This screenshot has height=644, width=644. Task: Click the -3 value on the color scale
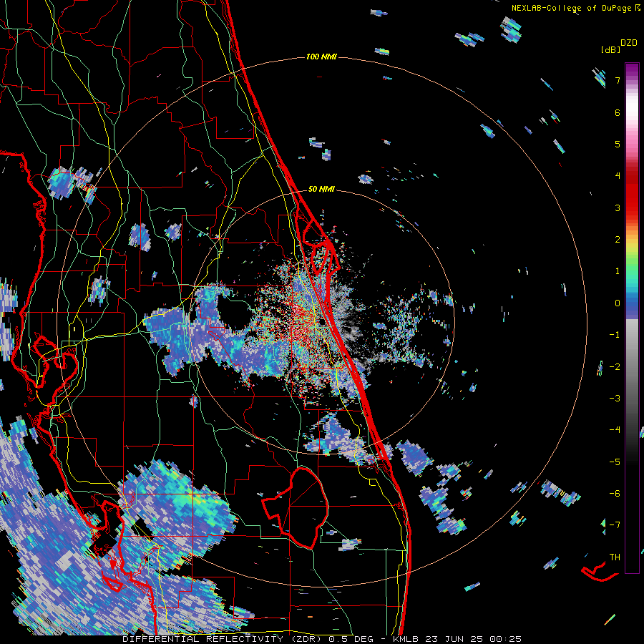[615, 399]
